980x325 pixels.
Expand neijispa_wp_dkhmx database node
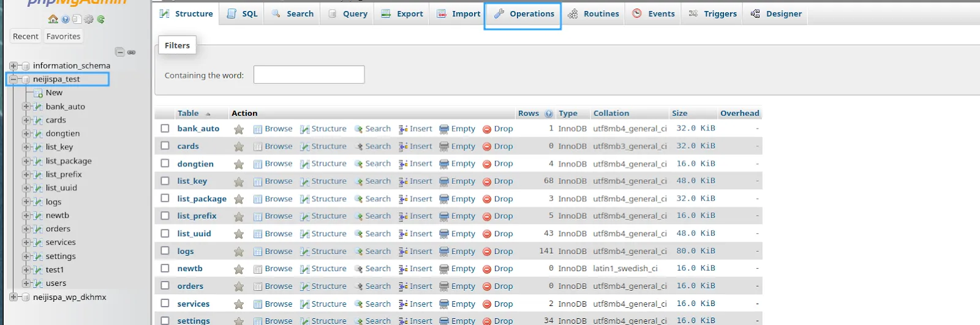(13, 297)
